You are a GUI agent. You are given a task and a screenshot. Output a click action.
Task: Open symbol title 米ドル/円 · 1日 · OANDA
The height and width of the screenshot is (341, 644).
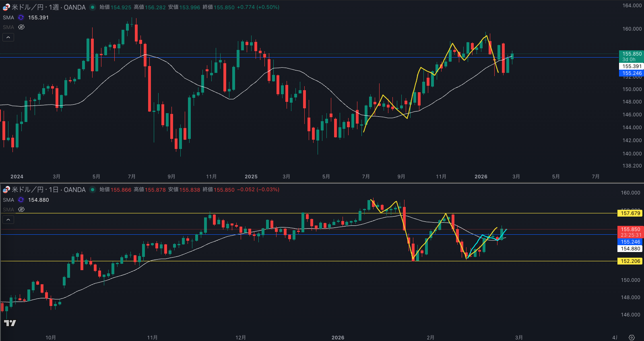[48, 190]
